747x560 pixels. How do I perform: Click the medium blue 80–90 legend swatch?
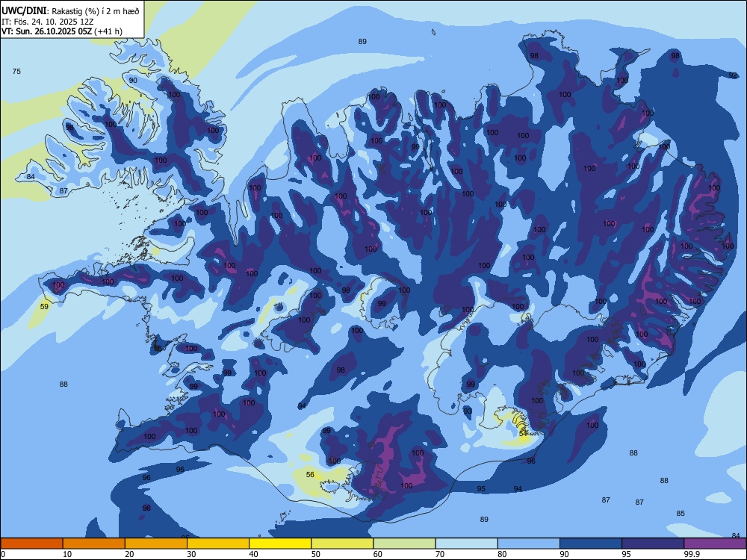pyautogui.click(x=529, y=544)
